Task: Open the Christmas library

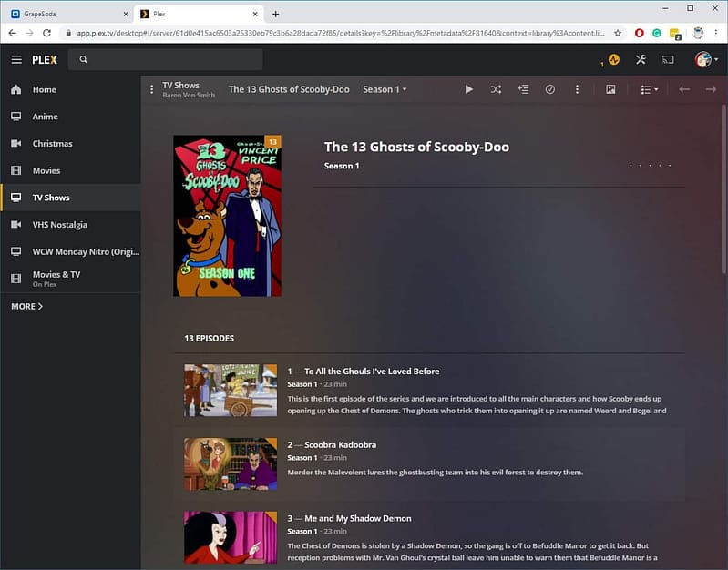Action: pyautogui.click(x=70, y=144)
